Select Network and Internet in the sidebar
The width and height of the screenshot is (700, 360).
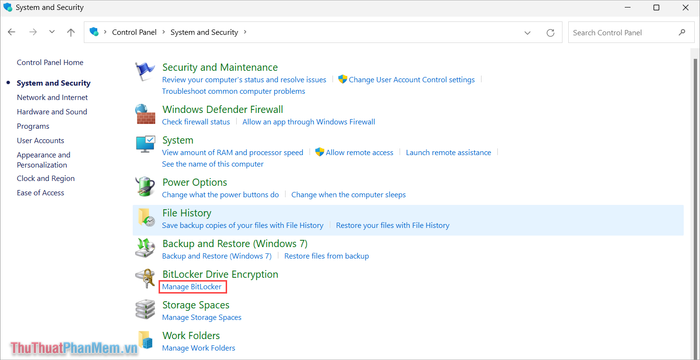(52, 97)
